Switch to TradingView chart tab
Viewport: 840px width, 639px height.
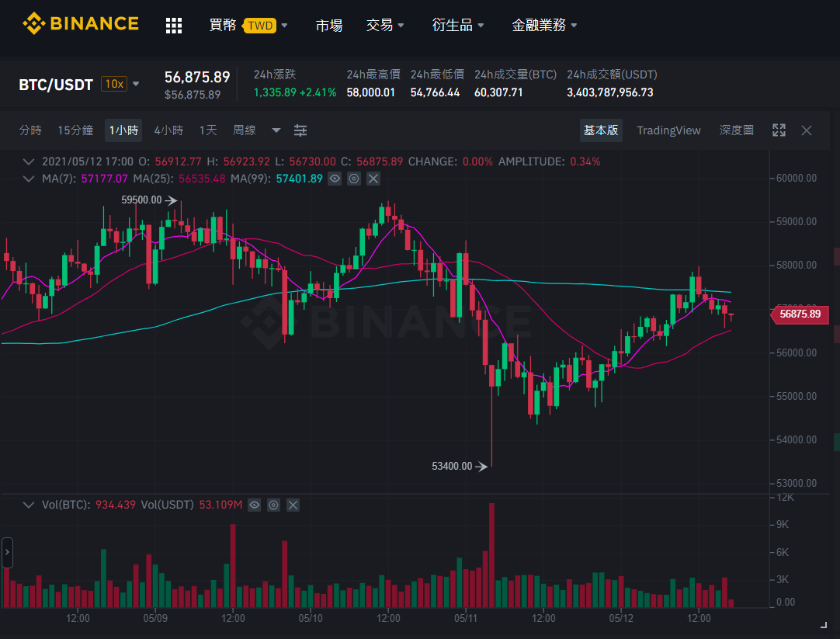(668, 130)
